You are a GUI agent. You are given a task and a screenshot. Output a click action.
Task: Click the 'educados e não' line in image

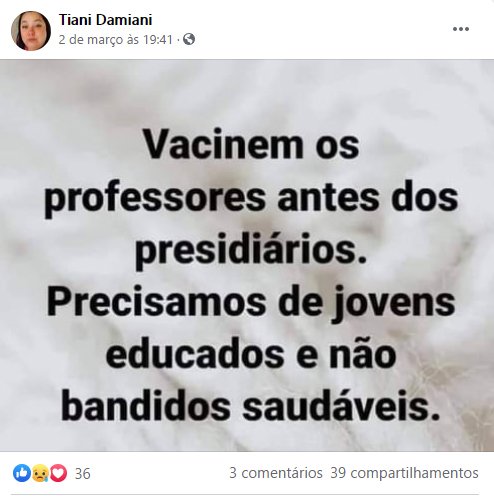click(251, 354)
